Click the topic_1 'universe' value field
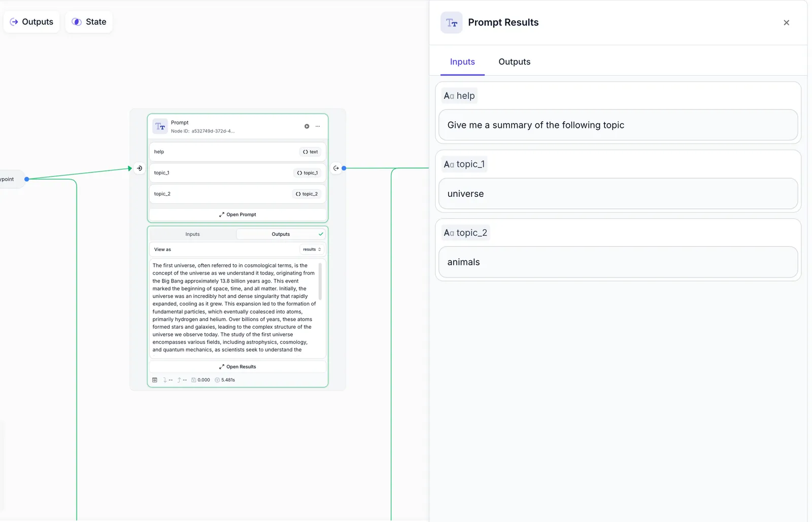 coord(618,193)
